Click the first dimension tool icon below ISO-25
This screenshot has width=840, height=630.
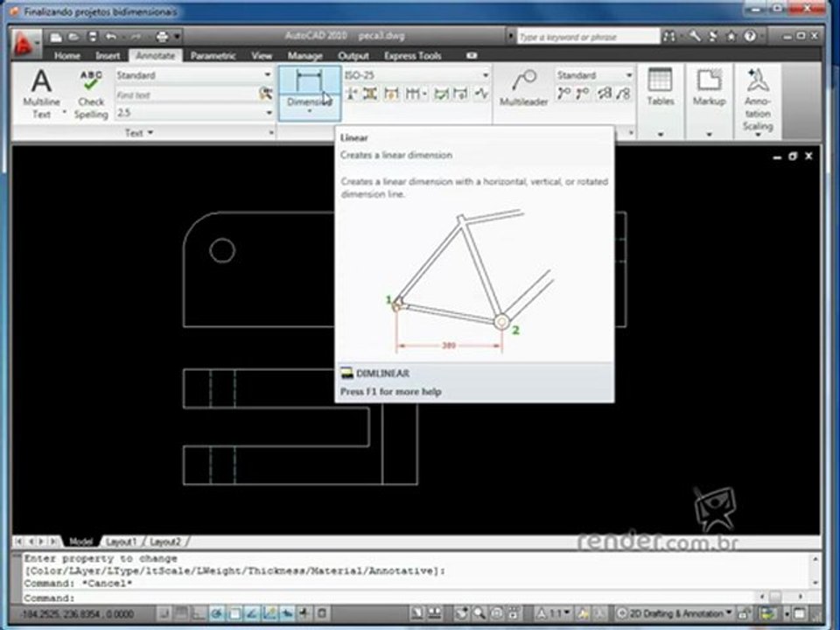click(x=352, y=94)
